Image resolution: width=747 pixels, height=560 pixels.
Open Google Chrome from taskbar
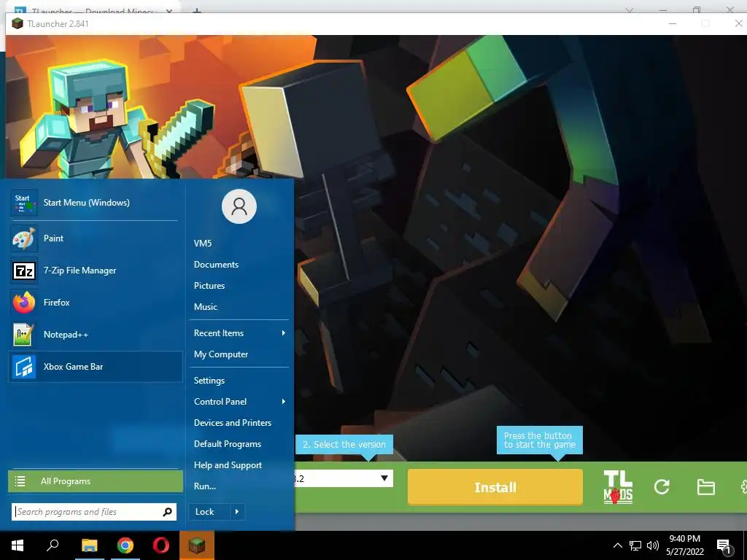pyautogui.click(x=125, y=545)
